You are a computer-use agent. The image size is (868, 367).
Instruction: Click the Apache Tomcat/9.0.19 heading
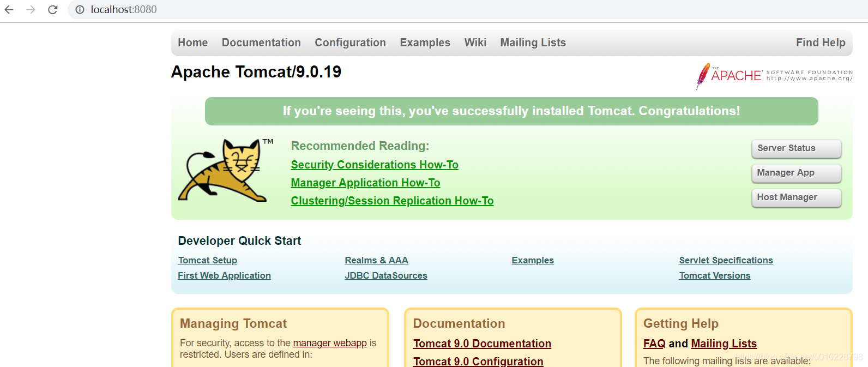[256, 72]
